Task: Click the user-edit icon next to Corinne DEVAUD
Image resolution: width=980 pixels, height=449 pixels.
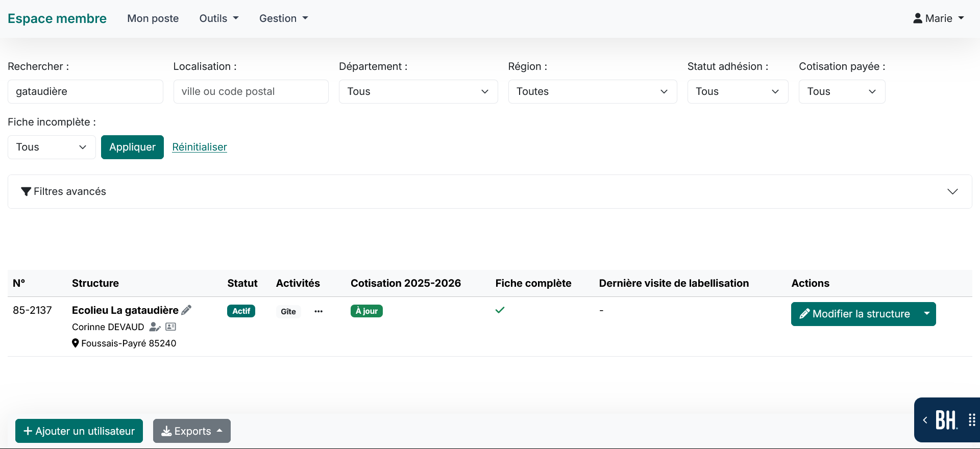Action: (155, 327)
